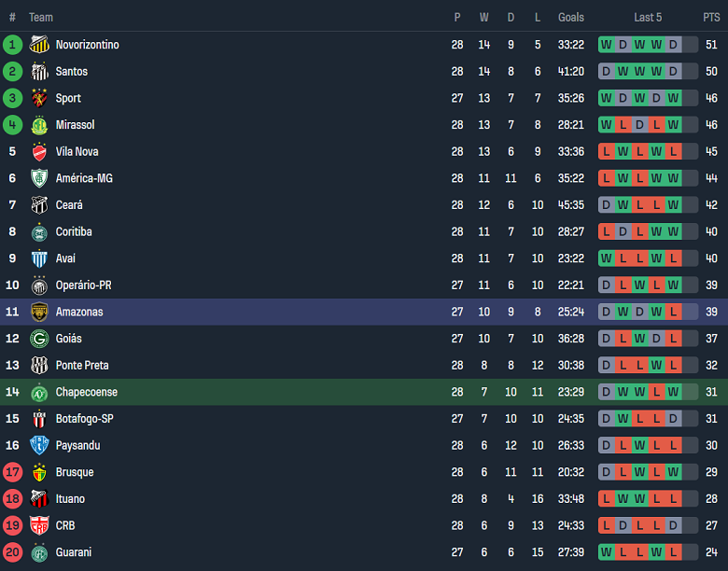Image resolution: width=728 pixels, height=571 pixels.
Task: Sort table by Goals column header
Action: click(571, 18)
